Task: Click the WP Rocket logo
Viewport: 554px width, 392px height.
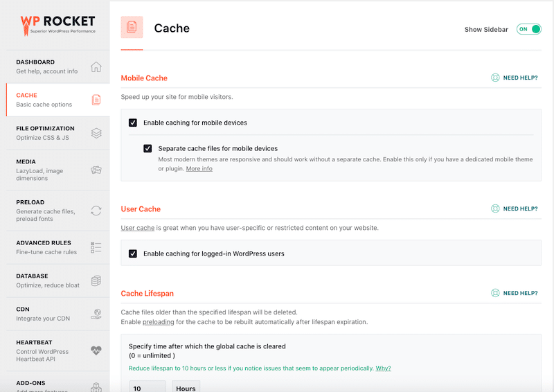Action: (x=57, y=25)
